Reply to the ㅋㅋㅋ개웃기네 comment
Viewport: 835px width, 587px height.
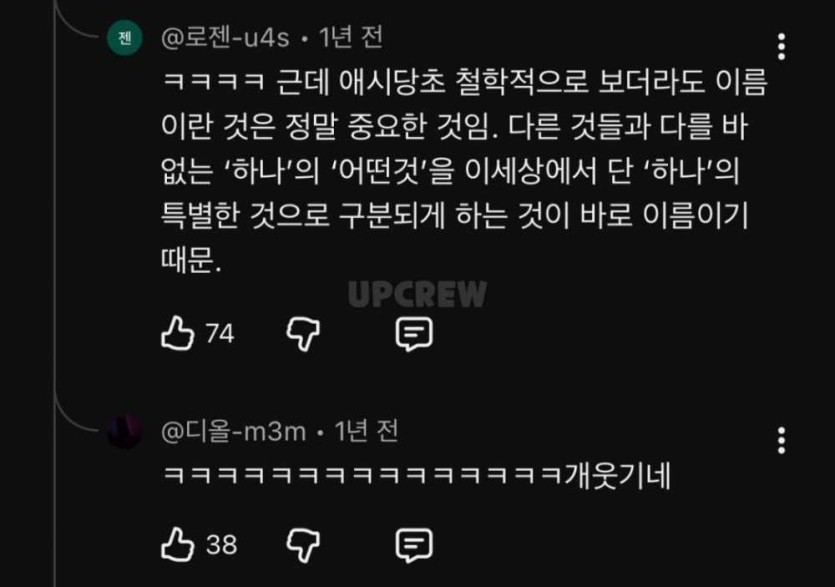click(x=414, y=545)
